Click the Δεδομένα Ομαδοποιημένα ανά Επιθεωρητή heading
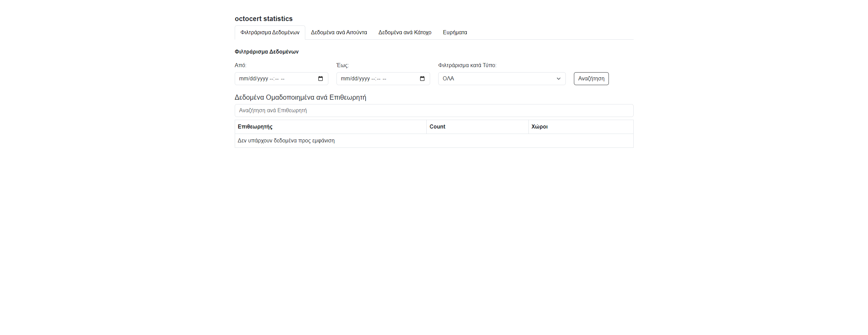Viewport: 868px width, 335px height. click(300, 98)
